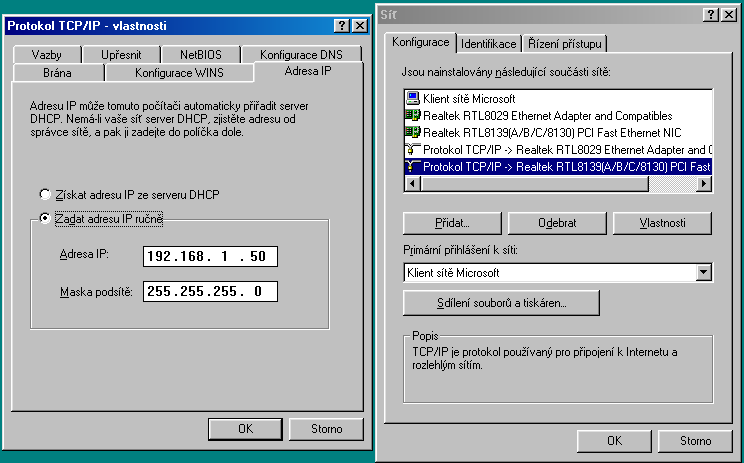The width and height of the screenshot is (744, 463).
Task: Switch to the Identifikace tab
Action: (x=488, y=44)
